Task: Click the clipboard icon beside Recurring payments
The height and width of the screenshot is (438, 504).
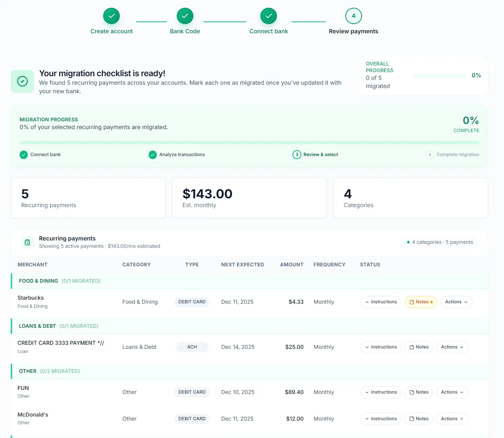Action: point(27,242)
